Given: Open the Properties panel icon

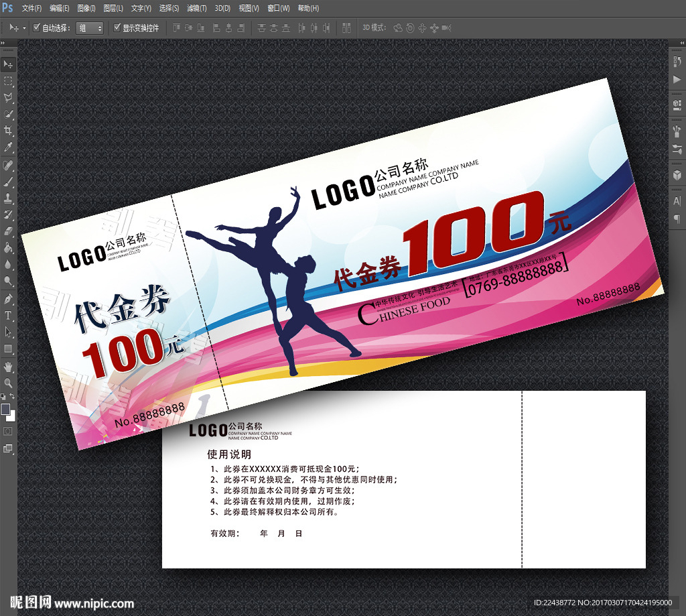Looking at the screenshot, I should pos(677,105).
